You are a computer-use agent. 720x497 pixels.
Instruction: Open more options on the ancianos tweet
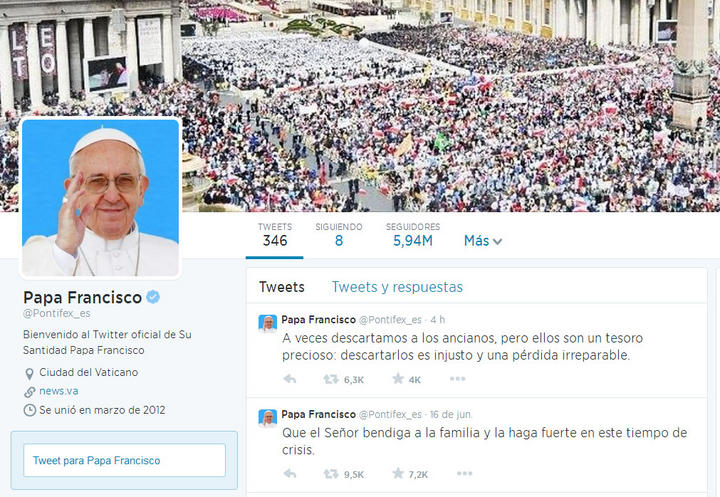click(x=457, y=379)
